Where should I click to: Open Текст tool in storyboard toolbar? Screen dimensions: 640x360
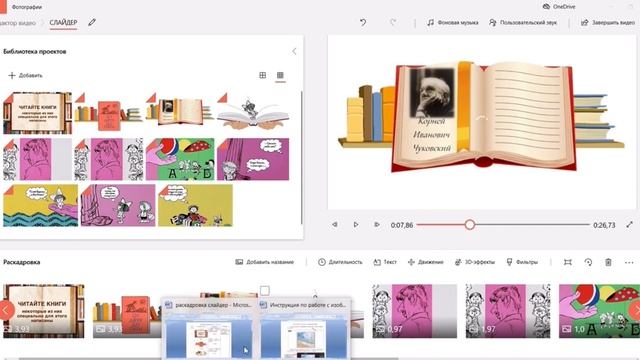(385, 262)
